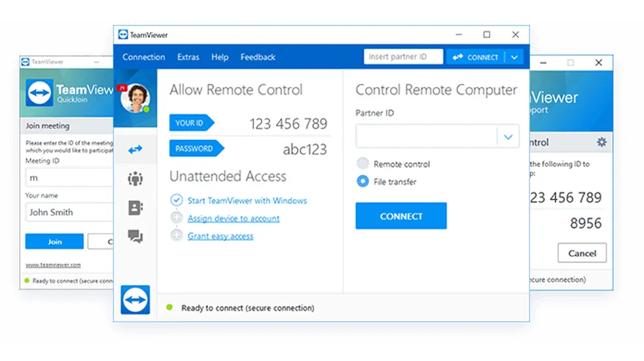Open the Chat sidebar icon
Image resolution: width=644 pixels, height=361 pixels.
(135, 237)
